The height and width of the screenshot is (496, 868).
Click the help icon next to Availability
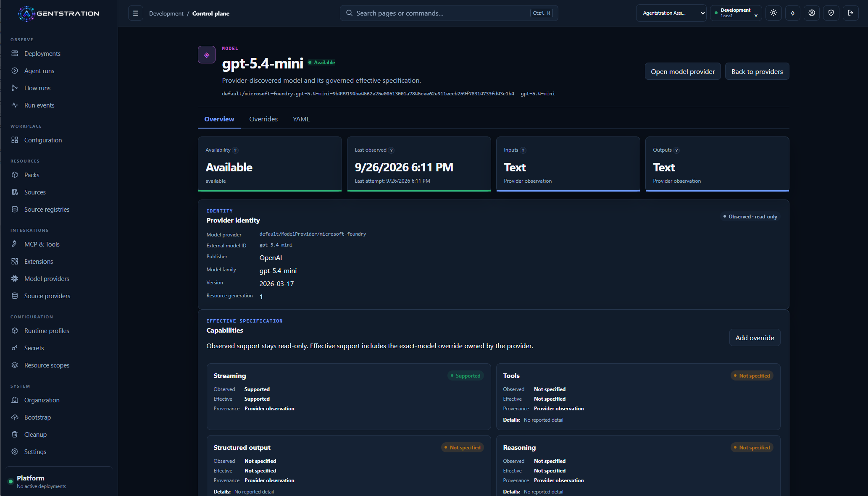click(x=235, y=150)
